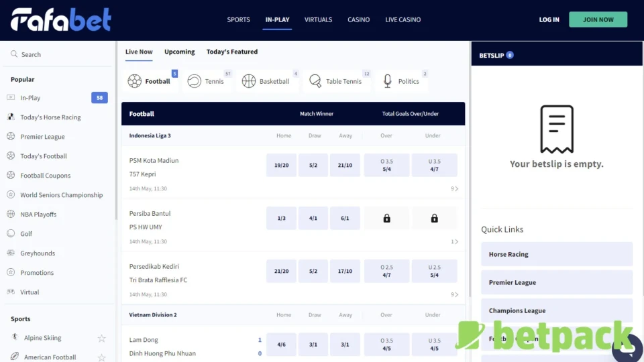The image size is (644, 362).
Task: Open Horse Racing quick link
Action: point(557,254)
